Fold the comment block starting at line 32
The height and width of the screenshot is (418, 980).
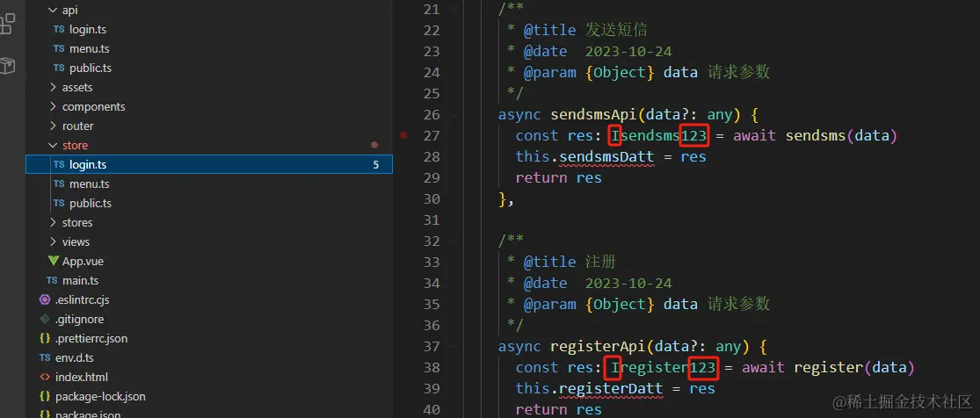454,241
